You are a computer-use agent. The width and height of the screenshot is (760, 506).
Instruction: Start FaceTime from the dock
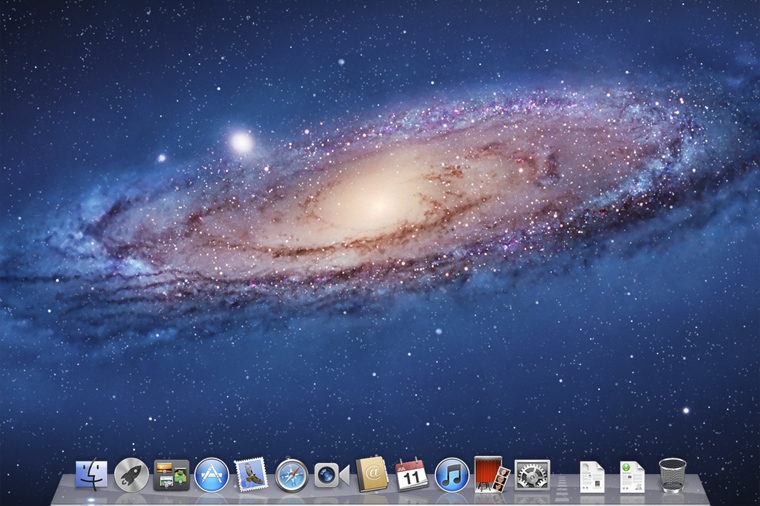tap(332, 475)
